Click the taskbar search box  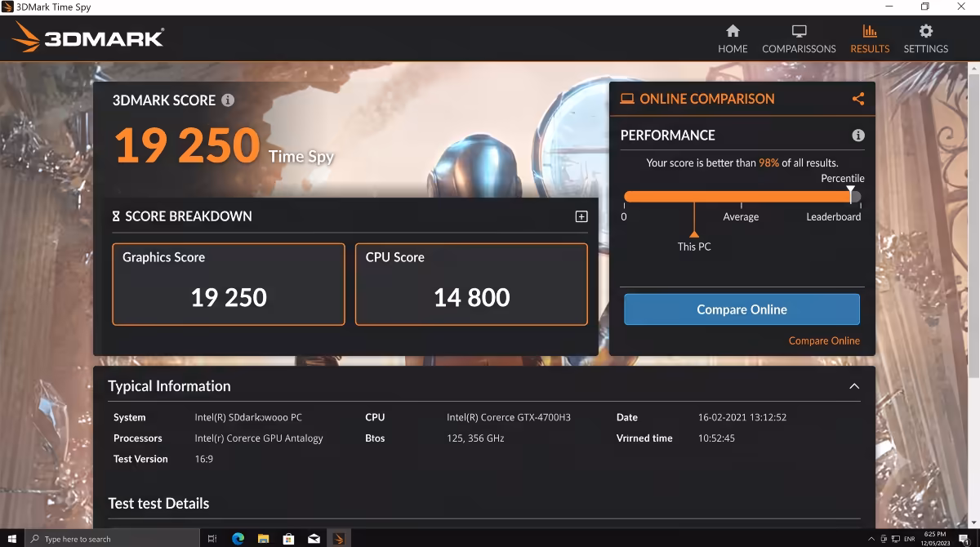coord(112,538)
